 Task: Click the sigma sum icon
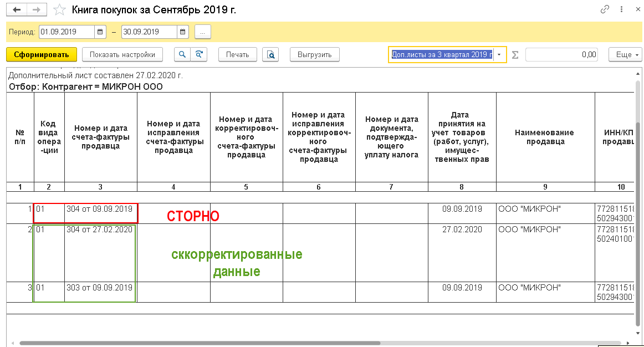(x=515, y=55)
